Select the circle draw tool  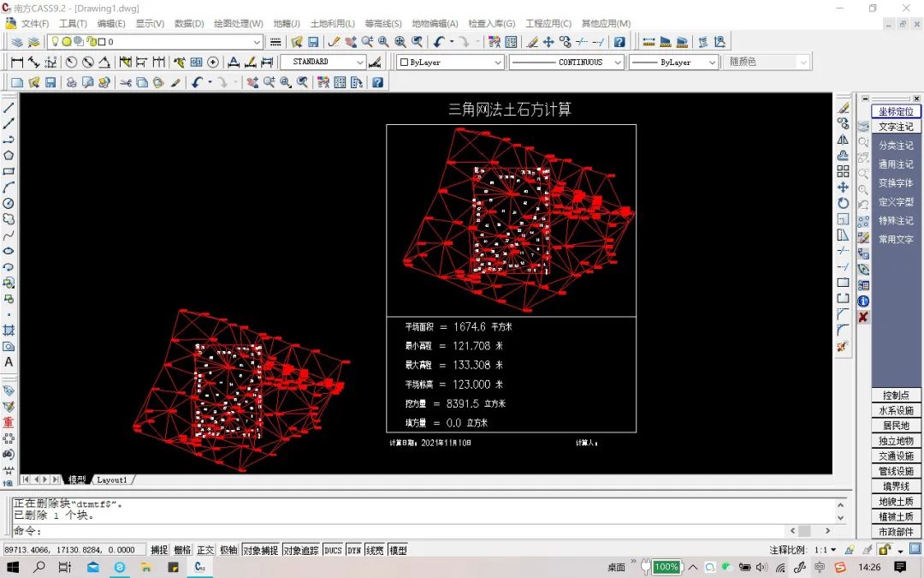(9, 203)
